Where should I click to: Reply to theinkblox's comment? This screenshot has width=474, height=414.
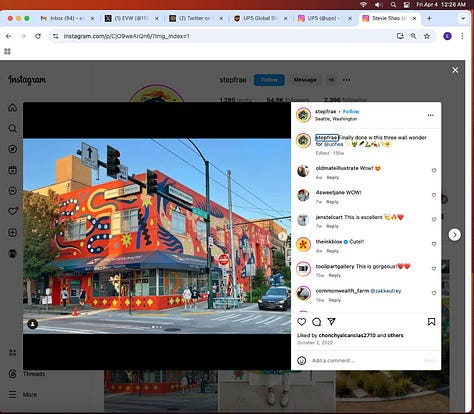click(333, 251)
